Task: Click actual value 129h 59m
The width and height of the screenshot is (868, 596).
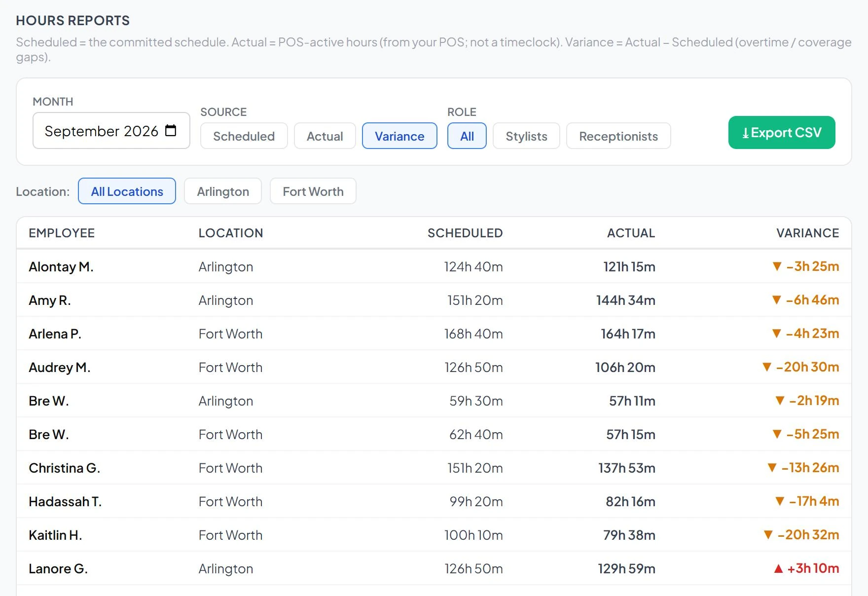Action: tap(627, 569)
